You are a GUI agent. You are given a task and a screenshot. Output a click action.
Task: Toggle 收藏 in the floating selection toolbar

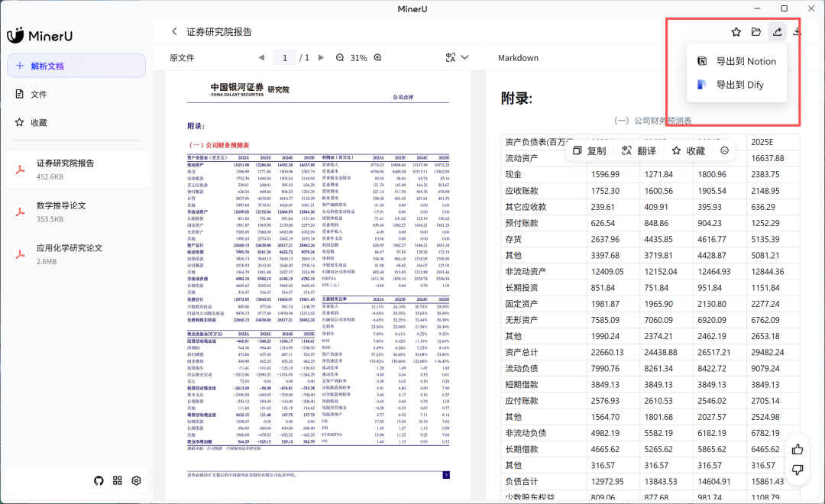(687, 151)
